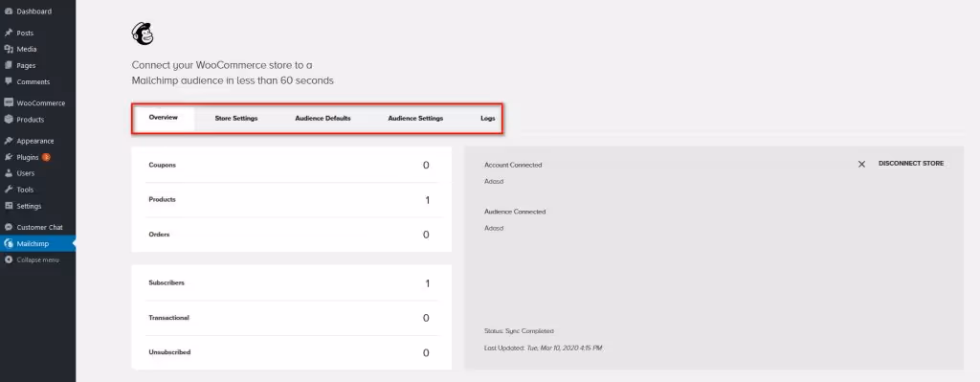Click the Transactional row label

[168, 318]
